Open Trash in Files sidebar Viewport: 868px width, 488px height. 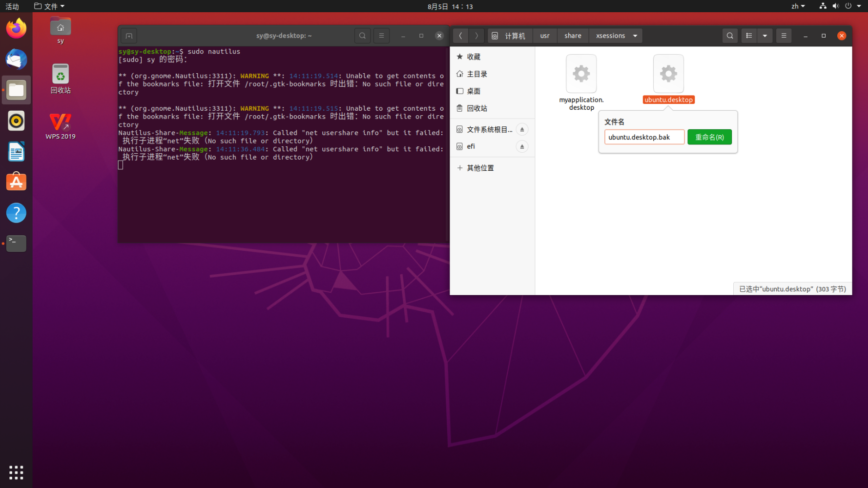[476, 108]
